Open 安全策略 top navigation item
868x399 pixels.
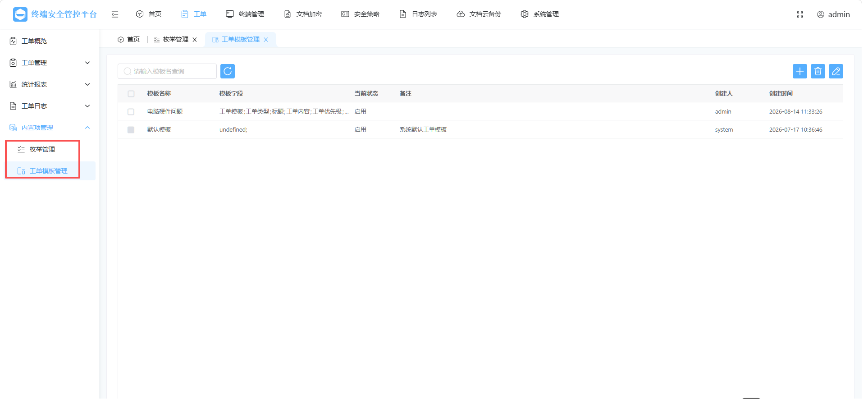point(361,14)
